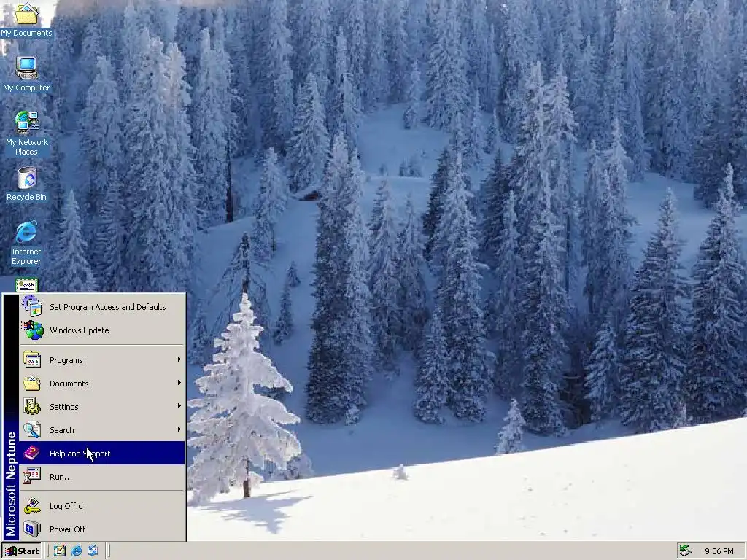The width and height of the screenshot is (747, 560).
Task: Click the 9:06 PM clock
Action: (x=719, y=551)
